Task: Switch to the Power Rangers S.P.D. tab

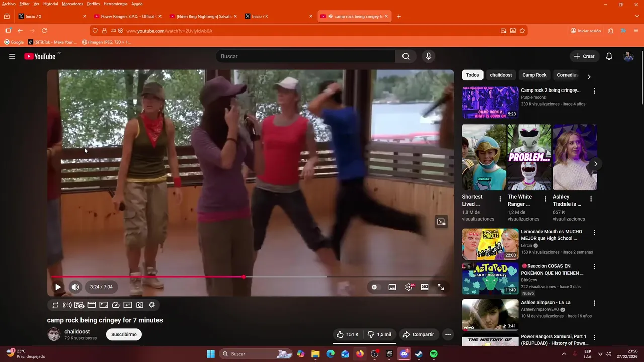Action: (127, 16)
